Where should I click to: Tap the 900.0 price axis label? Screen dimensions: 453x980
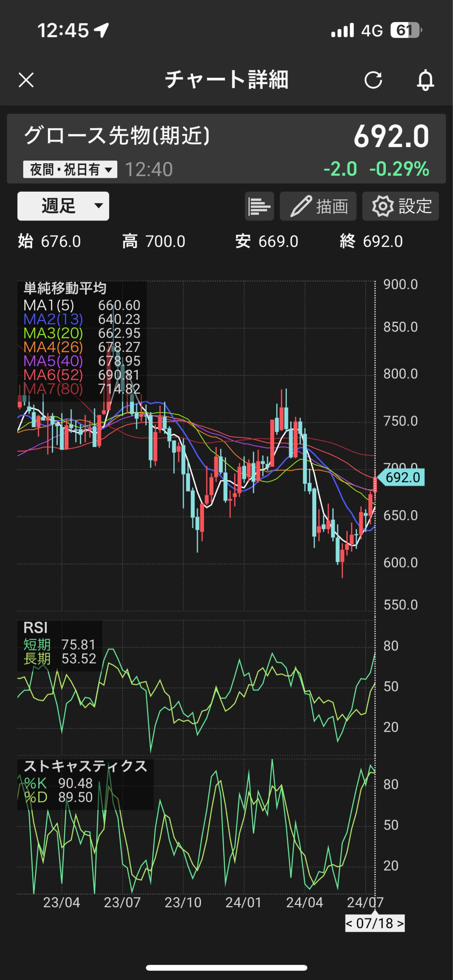[x=400, y=284]
